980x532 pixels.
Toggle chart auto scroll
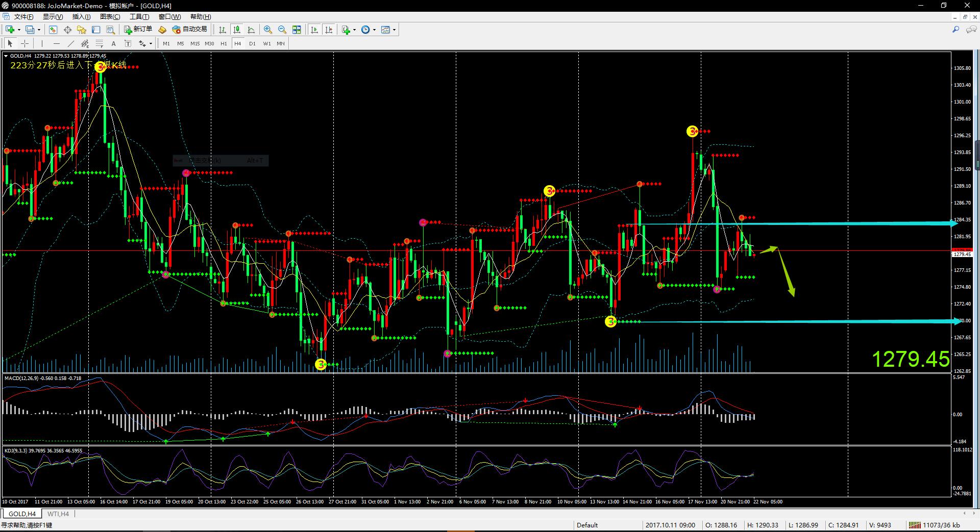[314, 30]
